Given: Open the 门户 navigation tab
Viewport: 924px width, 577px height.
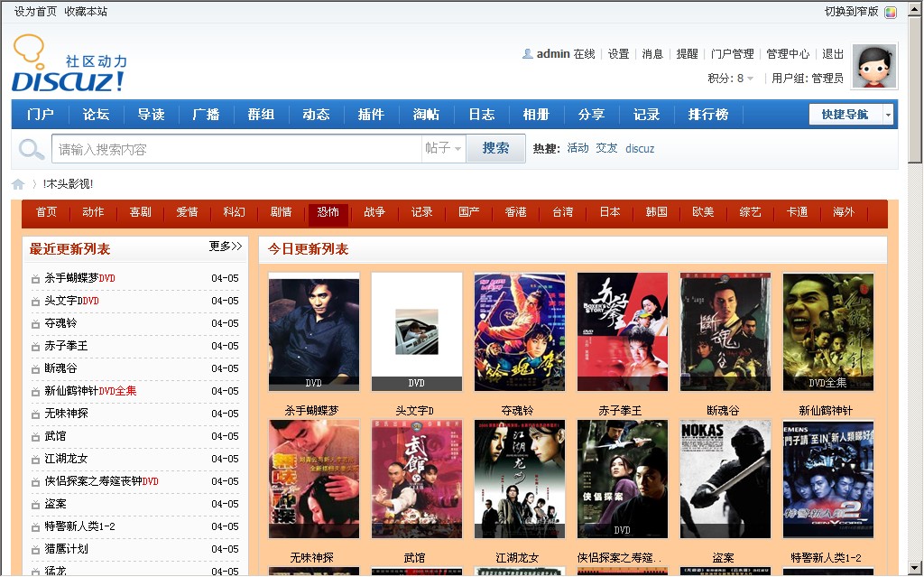Looking at the screenshot, I should [40, 115].
